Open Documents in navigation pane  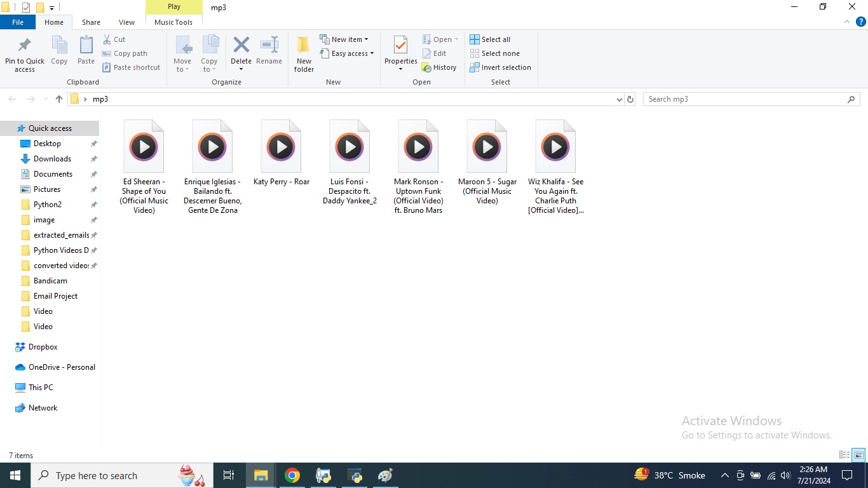(x=53, y=174)
